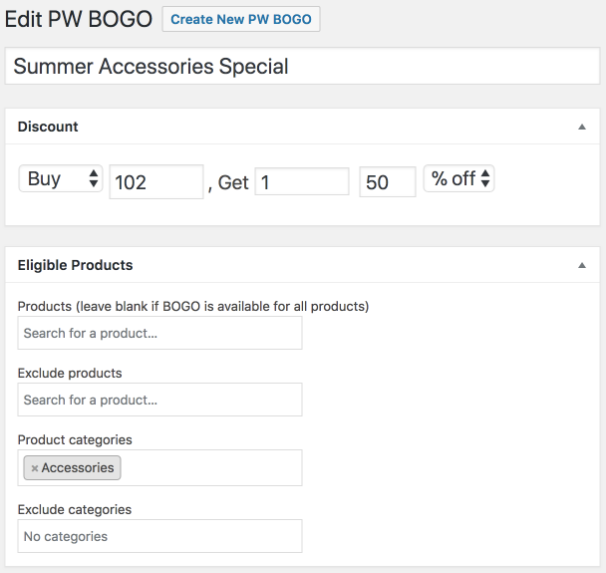Collapse the Eligible Products panel using its arrow

pos(582,265)
